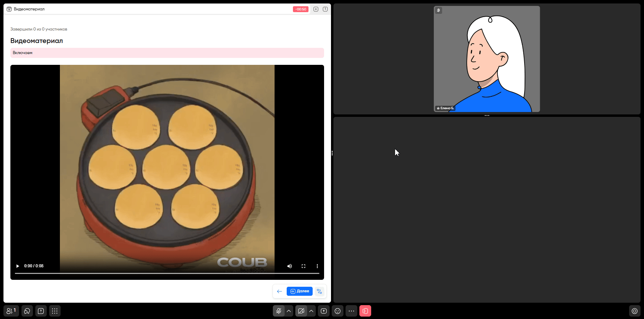Image resolution: width=644 pixels, height=319 pixels.
Task: Click the pink leave session button
Action: pyautogui.click(x=365, y=311)
